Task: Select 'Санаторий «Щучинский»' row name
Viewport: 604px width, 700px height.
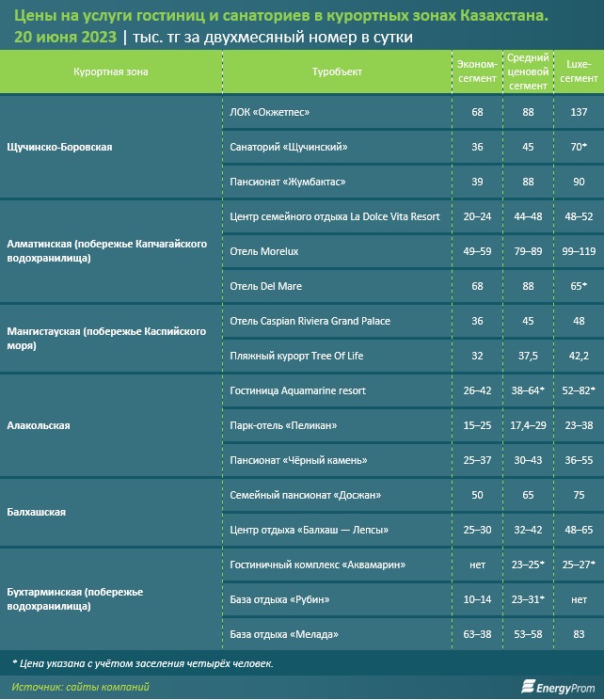Action: click(289, 147)
